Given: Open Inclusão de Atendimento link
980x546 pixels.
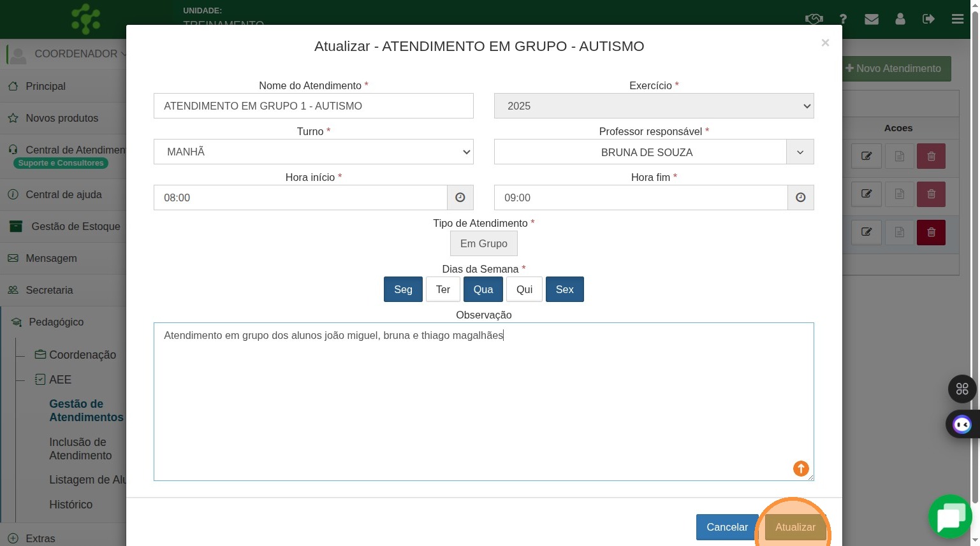Looking at the screenshot, I should (80, 449).
